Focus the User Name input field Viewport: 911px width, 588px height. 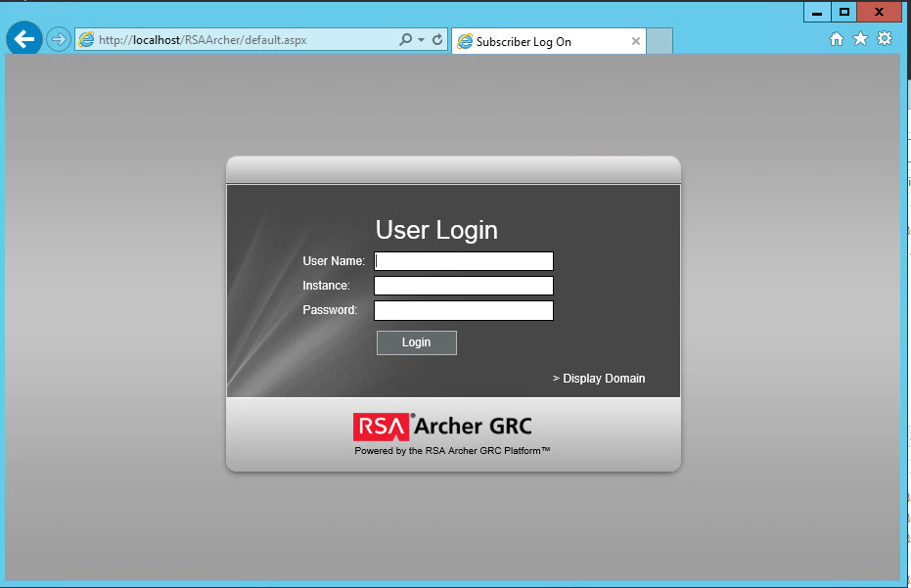464,261
